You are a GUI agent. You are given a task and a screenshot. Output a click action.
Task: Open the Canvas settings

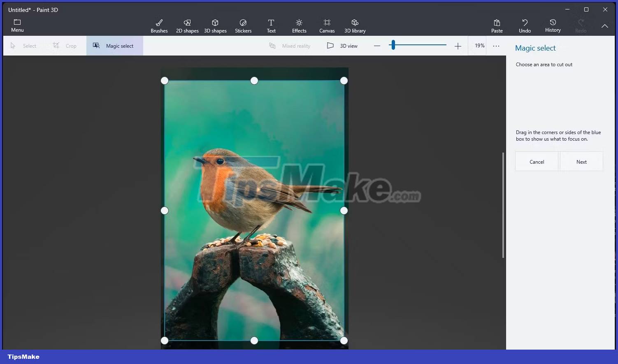(327, 25)
